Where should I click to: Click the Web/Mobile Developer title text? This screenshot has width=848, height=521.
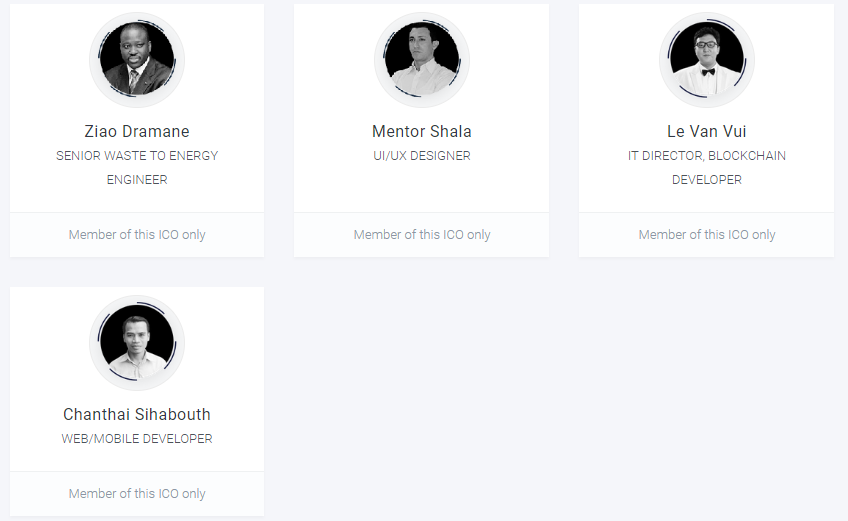pos(137,439)
